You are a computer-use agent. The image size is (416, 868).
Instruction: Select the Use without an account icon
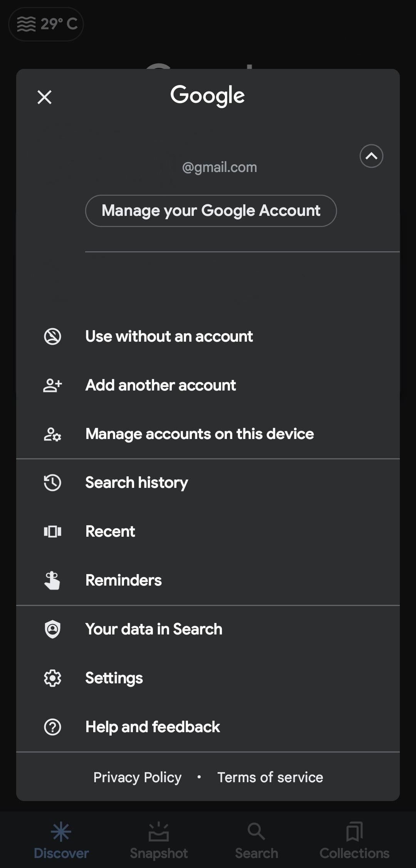click(52, 336)
